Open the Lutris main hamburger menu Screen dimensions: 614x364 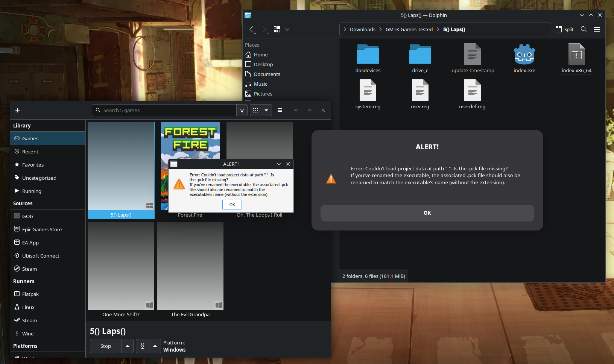click(280, 110)
